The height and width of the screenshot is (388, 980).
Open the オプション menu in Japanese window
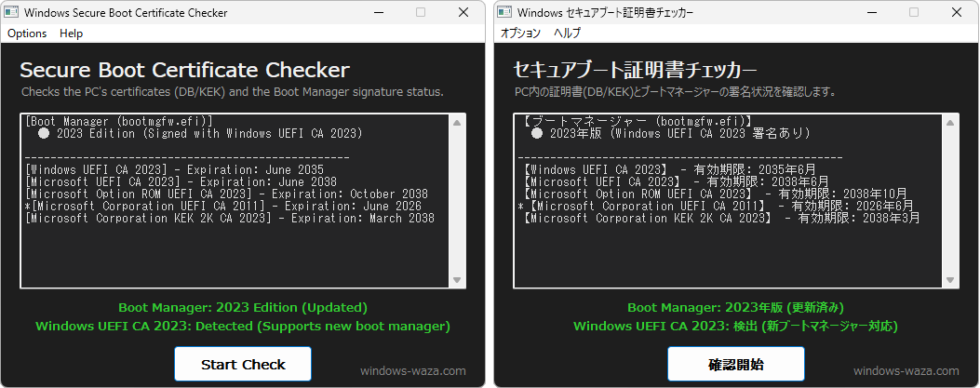click(x=520, y=33)
